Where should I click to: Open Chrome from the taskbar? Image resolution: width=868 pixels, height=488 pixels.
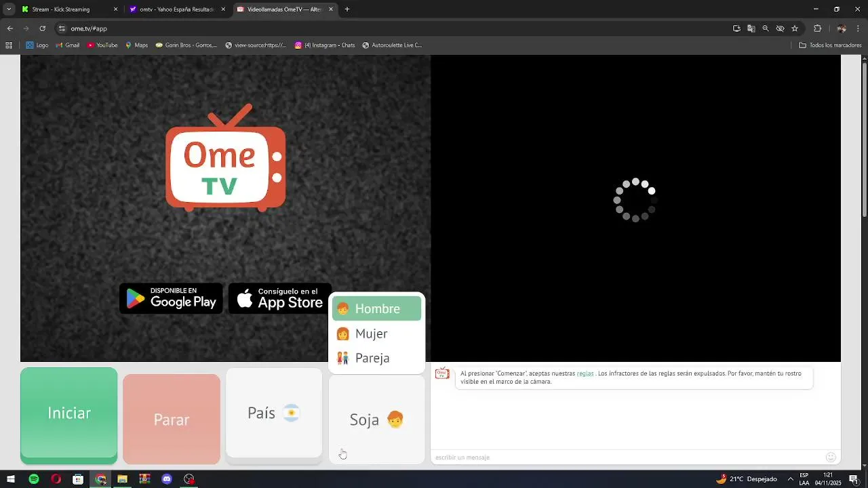click(100, 479)
